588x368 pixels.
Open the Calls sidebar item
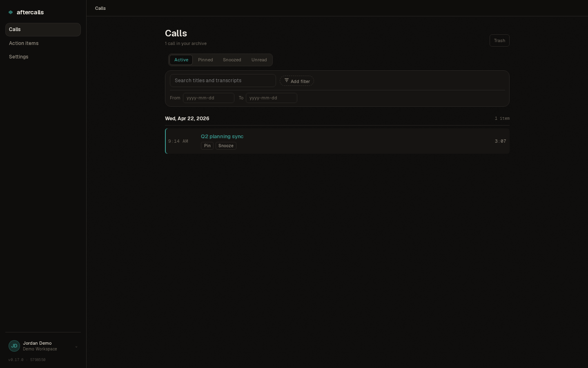tap(43, 29)
